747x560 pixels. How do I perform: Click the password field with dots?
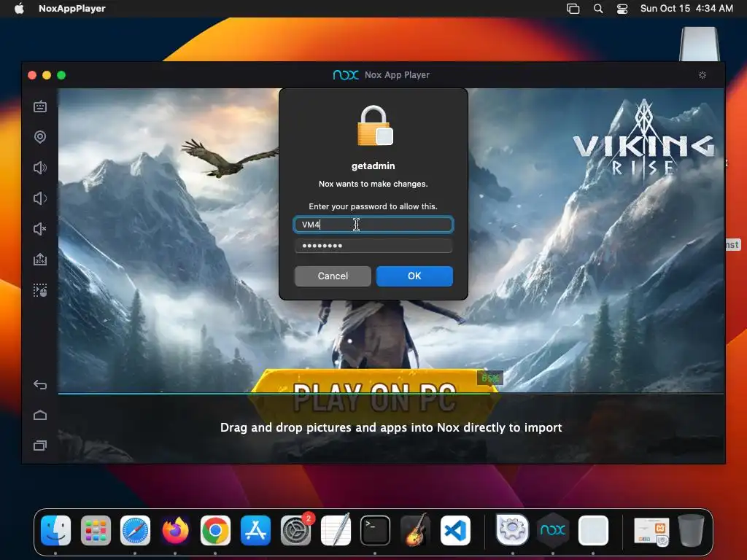373,246
